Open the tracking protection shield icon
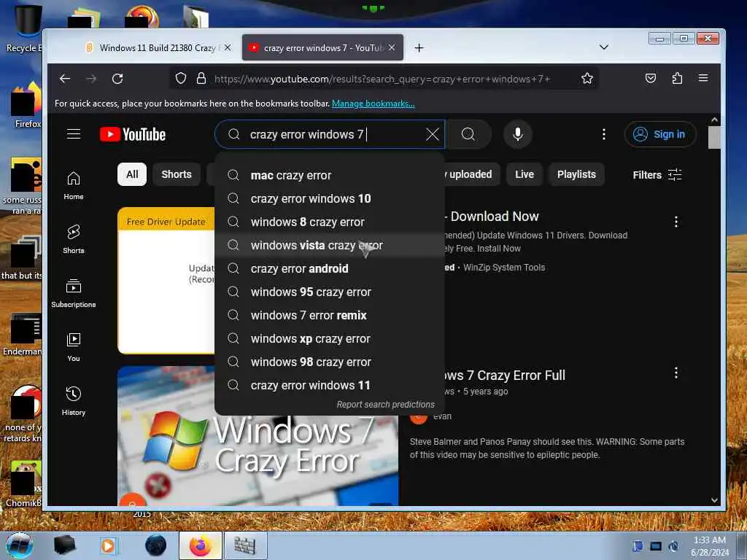The image size is (747, 560). [181, 79]
